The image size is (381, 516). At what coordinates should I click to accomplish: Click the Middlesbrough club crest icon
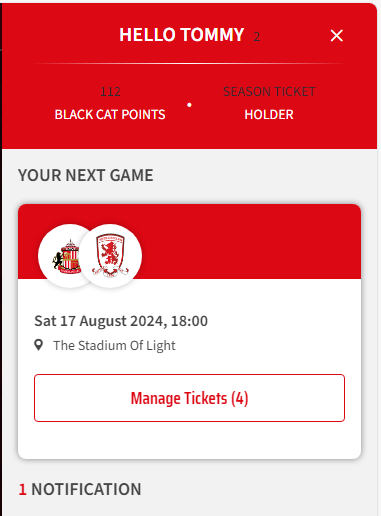click(110, 256)
